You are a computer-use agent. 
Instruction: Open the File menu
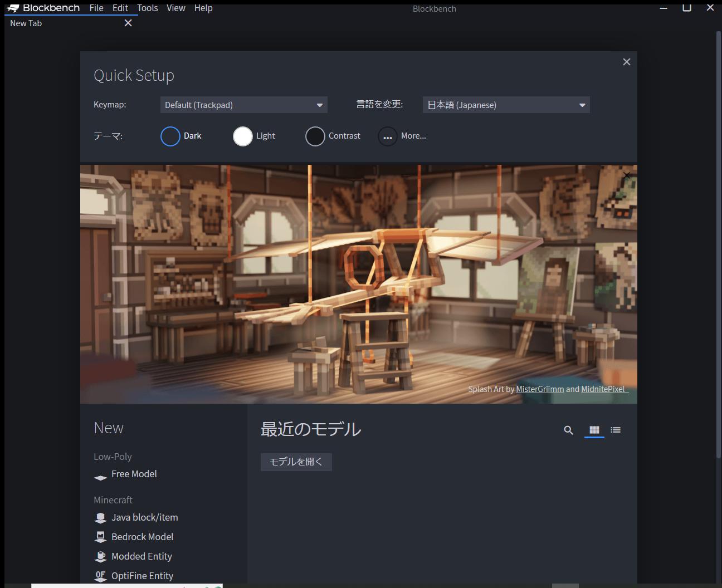(x=96, y=8)
